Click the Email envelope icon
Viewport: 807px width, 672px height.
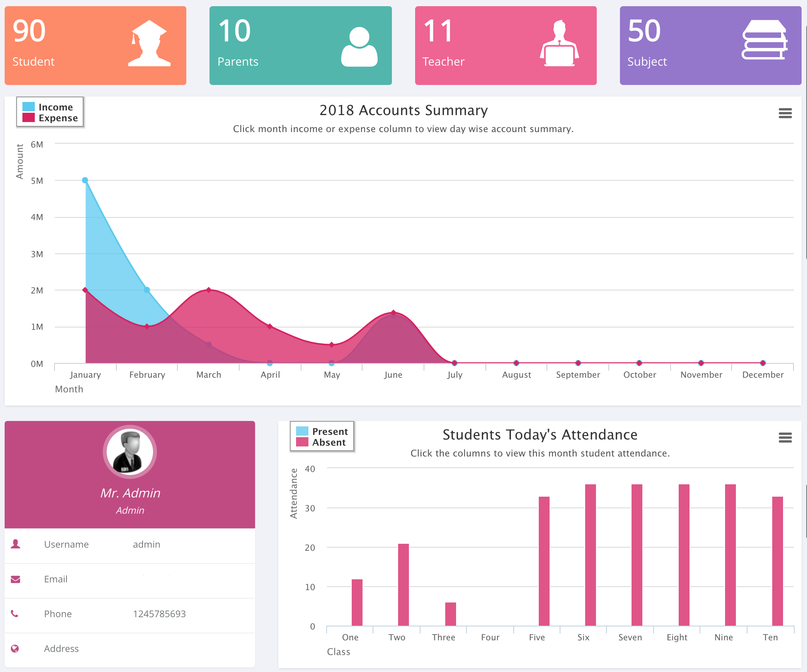15,579
